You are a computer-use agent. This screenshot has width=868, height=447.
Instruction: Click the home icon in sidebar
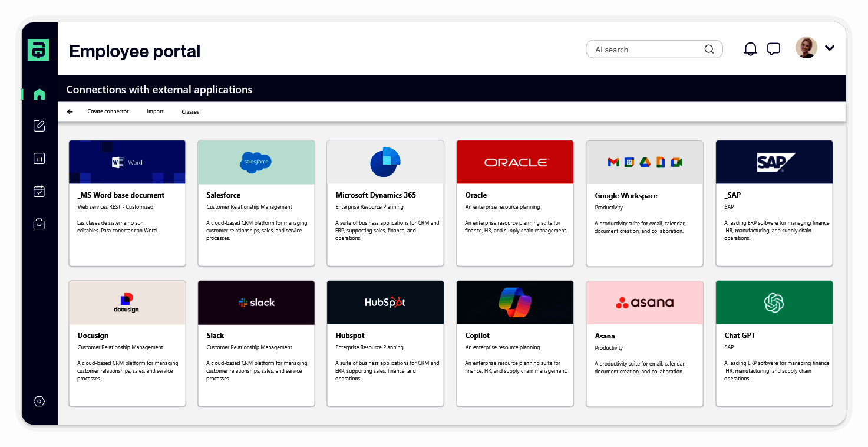pos(39,94)
